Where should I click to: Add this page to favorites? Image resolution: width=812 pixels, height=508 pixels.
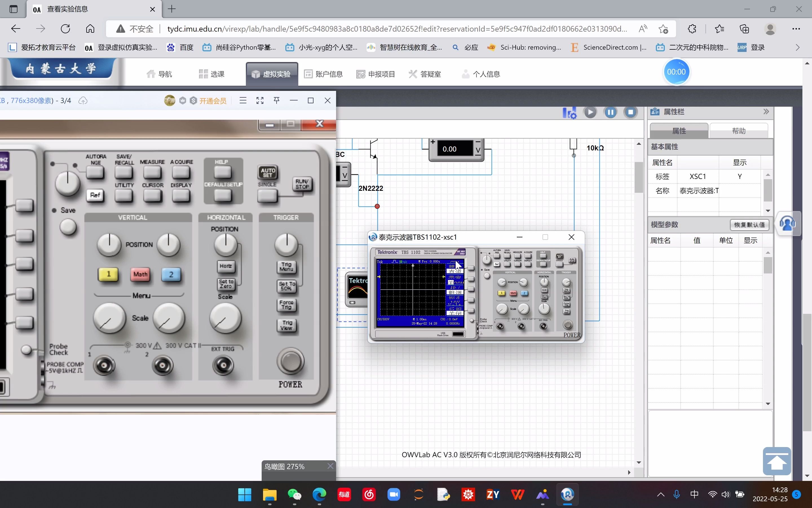click(663, 29)
